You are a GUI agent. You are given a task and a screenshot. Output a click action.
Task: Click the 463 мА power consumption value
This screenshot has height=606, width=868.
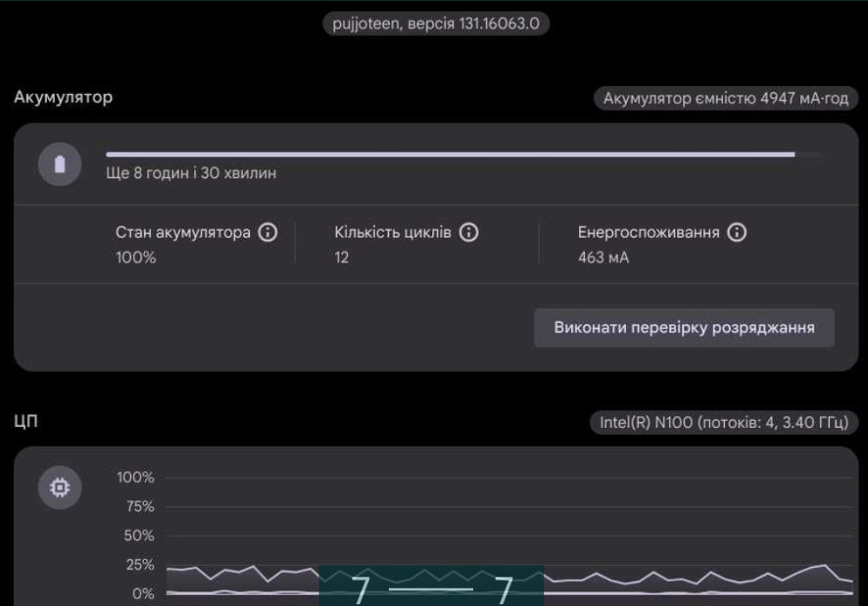(603, 258)
